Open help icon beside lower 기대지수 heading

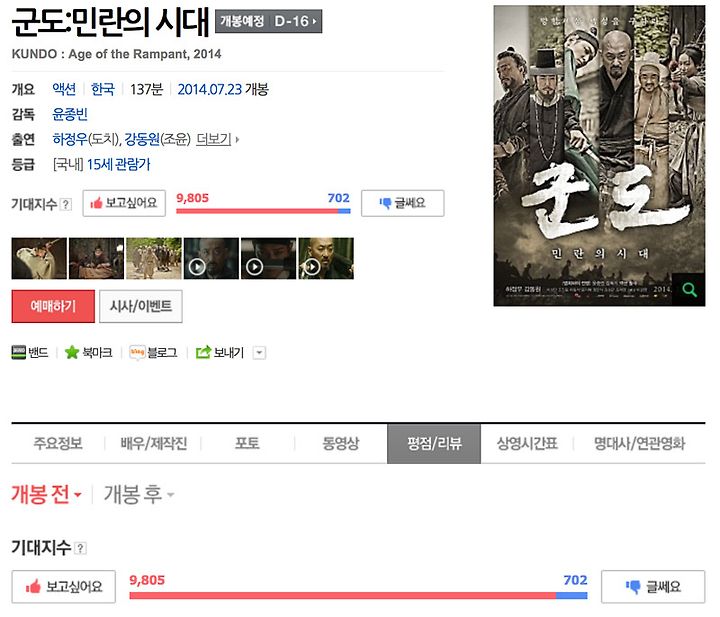click(80, 548)
